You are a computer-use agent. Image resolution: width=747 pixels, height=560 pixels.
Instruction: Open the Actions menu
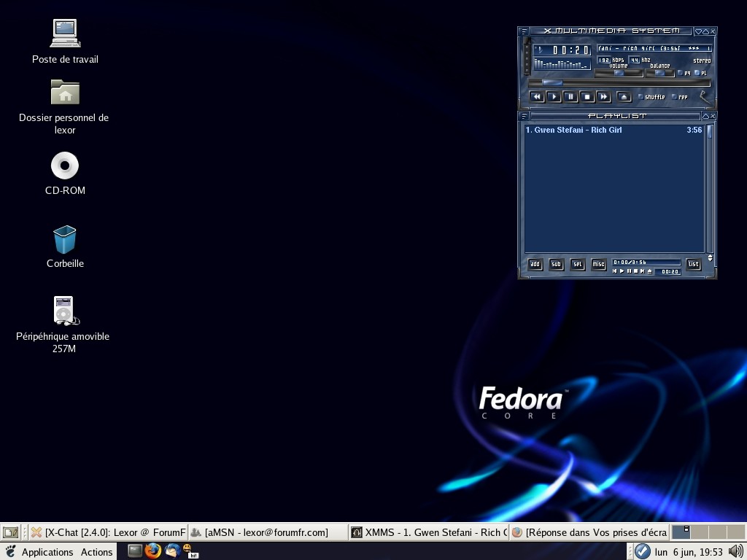click(97, 552)
